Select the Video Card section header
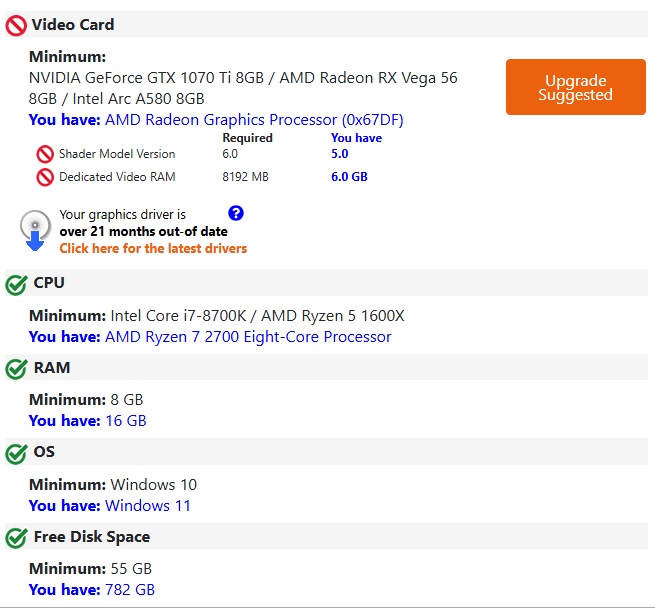The height and width of the screenshot is (608, 655). click(x=326, y=25)
